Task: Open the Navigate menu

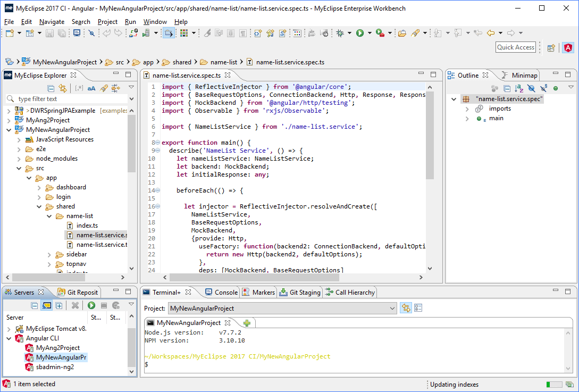Action: pyautogui.click(x=52, y=22)
